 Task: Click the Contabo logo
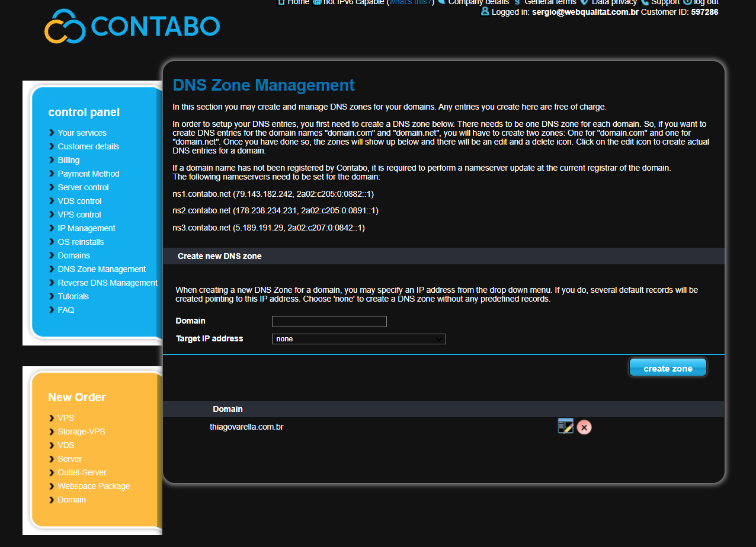[132, 26]
